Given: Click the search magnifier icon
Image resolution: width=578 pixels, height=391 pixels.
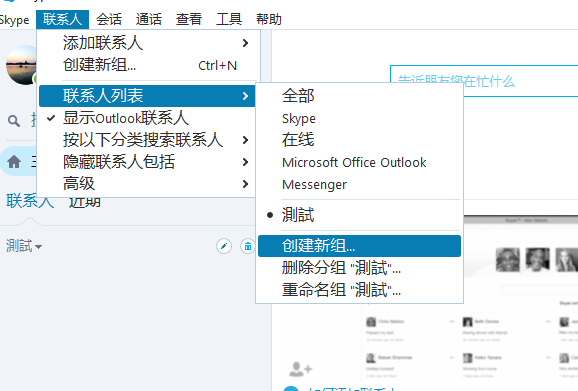Looking at the screenshot, I should coord(14,121).
